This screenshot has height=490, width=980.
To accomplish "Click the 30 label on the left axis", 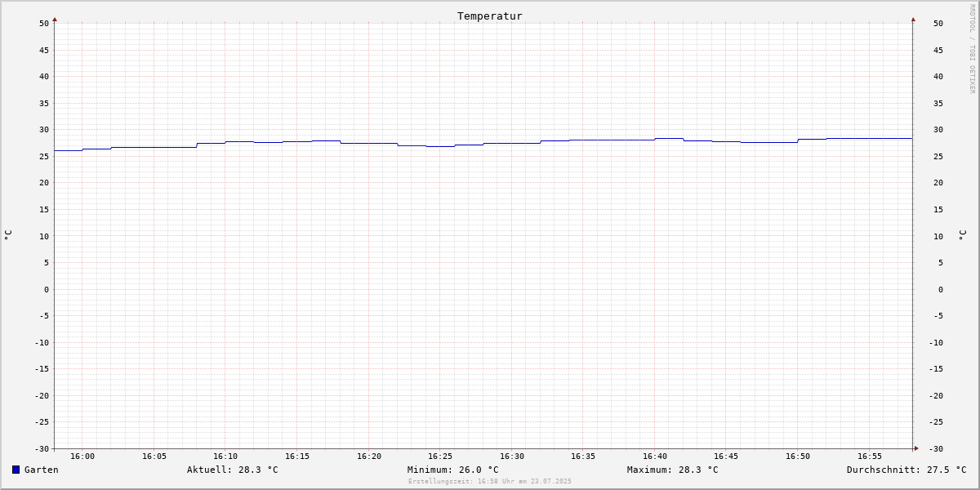I will (x=44, y=130).
